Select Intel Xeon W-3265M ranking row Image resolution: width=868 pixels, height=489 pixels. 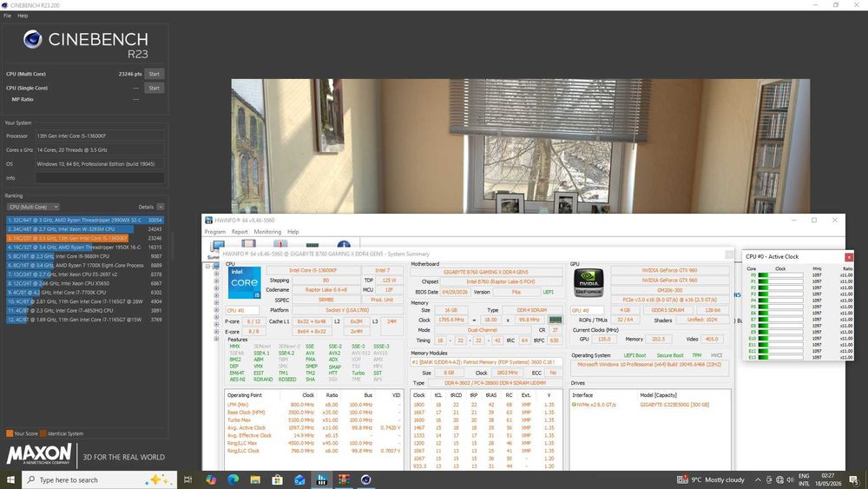[85, 228]
